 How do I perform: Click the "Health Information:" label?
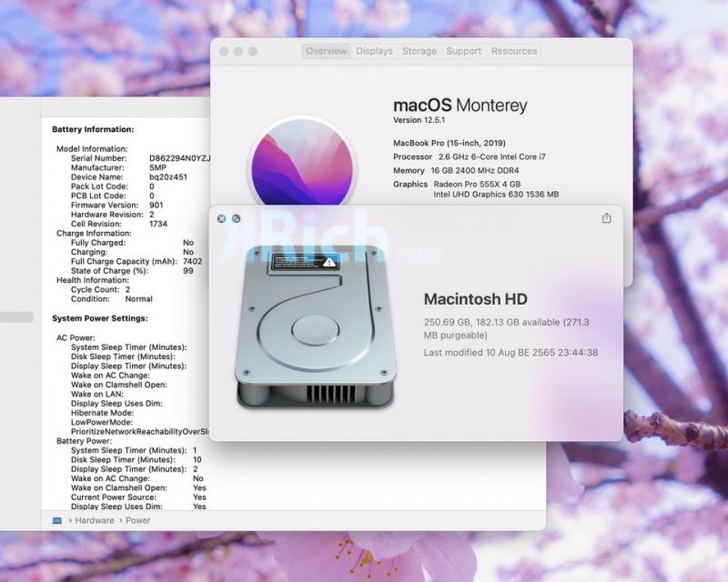(x=93, y=280)
